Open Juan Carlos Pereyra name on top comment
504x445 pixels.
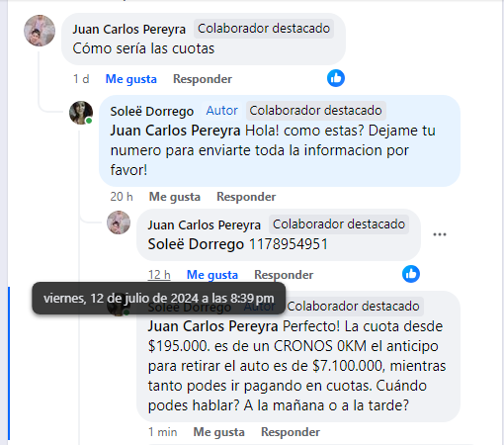pos(129,30)
